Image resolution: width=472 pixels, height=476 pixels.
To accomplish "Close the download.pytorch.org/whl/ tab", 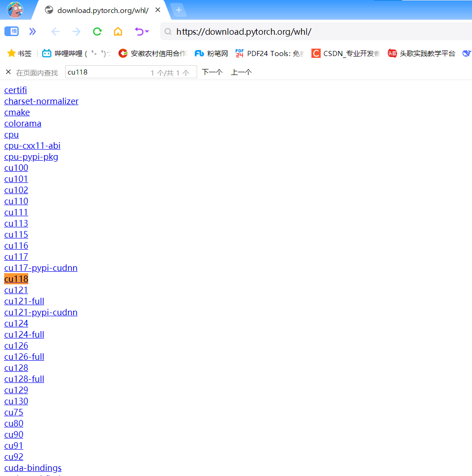I will 158,10.
